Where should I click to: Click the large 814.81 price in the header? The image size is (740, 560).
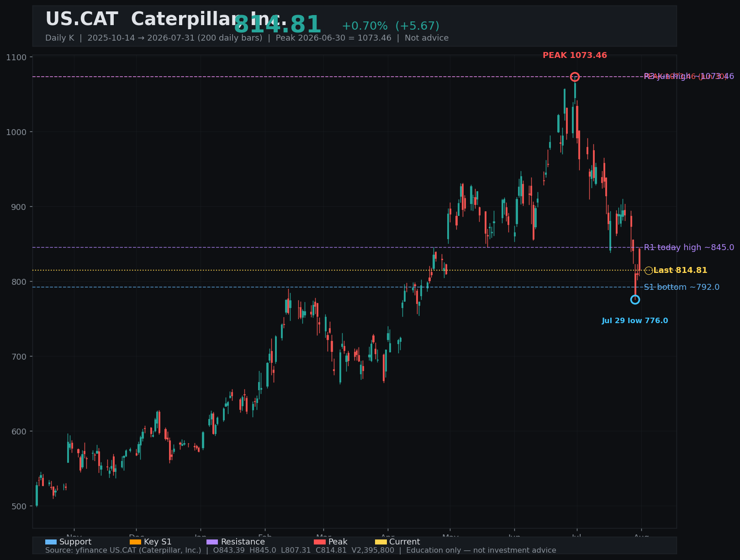278,25
